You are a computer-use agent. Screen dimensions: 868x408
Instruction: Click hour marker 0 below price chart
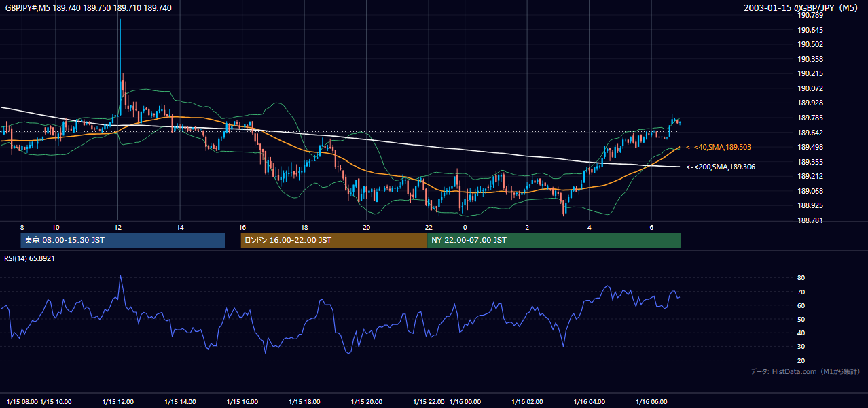465,227
